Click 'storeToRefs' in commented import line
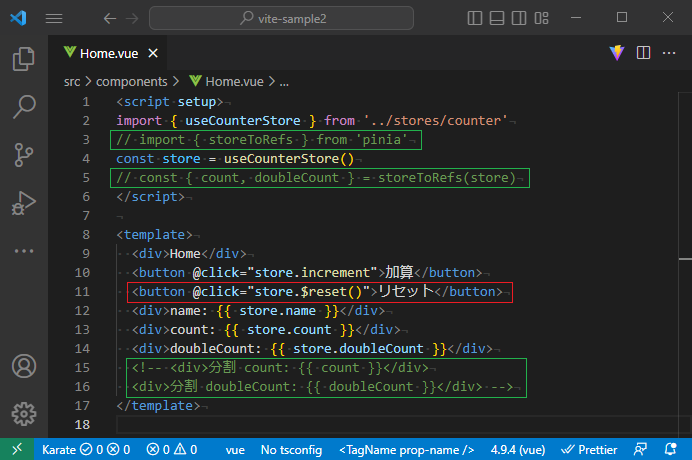 (x=250, y=140)
